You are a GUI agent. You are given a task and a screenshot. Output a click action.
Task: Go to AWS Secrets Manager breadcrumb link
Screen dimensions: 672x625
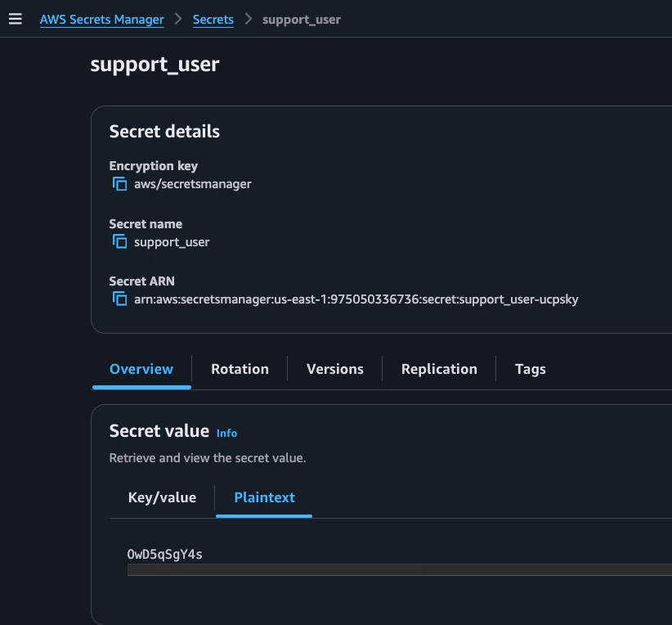click(x=101, y=20)
